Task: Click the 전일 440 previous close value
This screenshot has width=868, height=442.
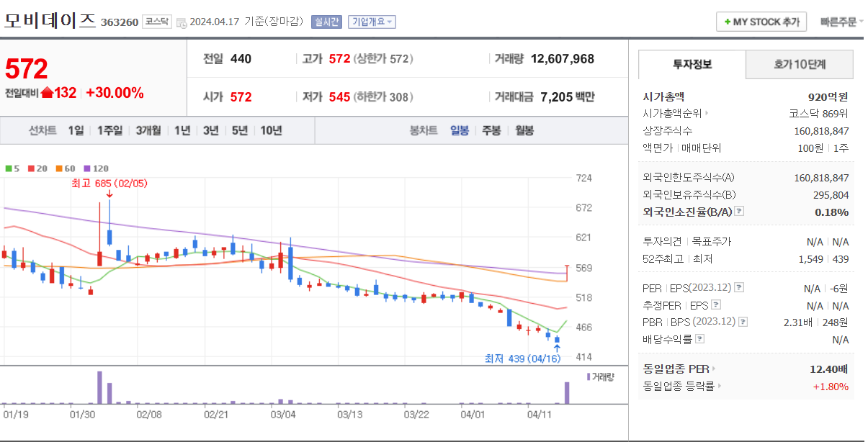Action: click(241, 59)
